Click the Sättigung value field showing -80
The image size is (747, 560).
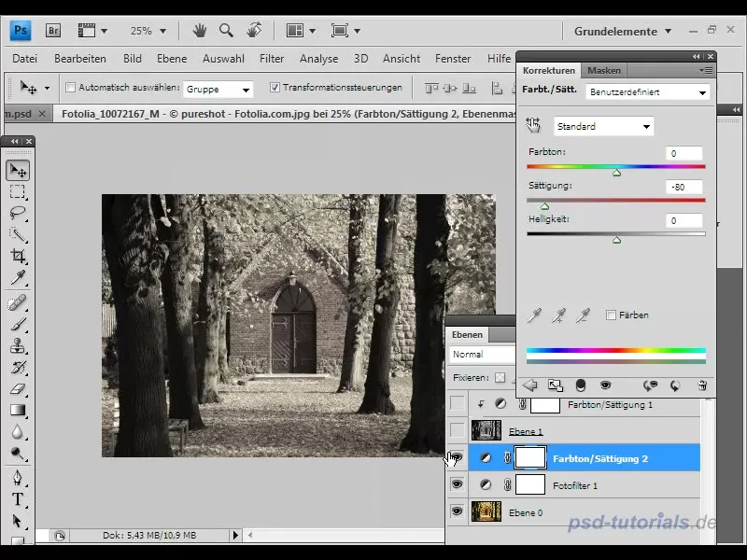(684, 188)
